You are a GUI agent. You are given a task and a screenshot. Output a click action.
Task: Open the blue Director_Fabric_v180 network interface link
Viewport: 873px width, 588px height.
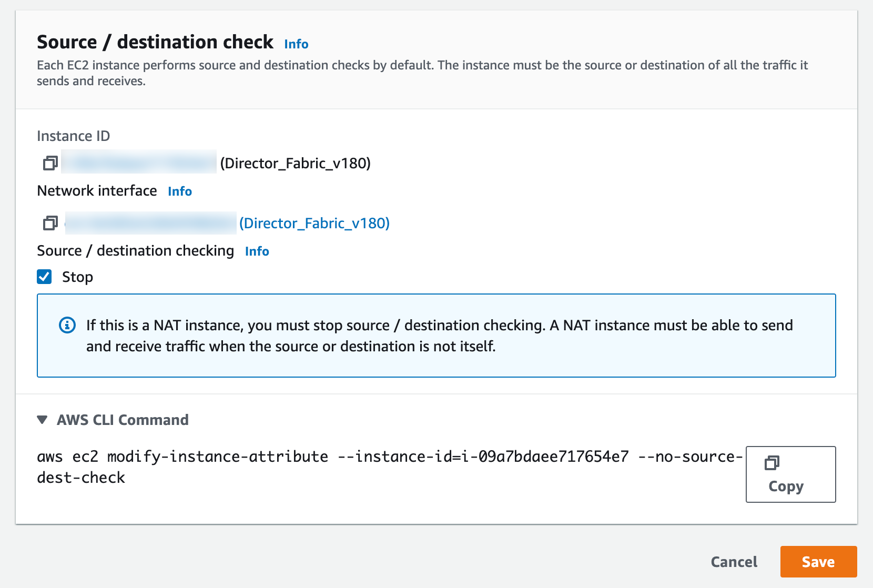[x=314, y=224]
